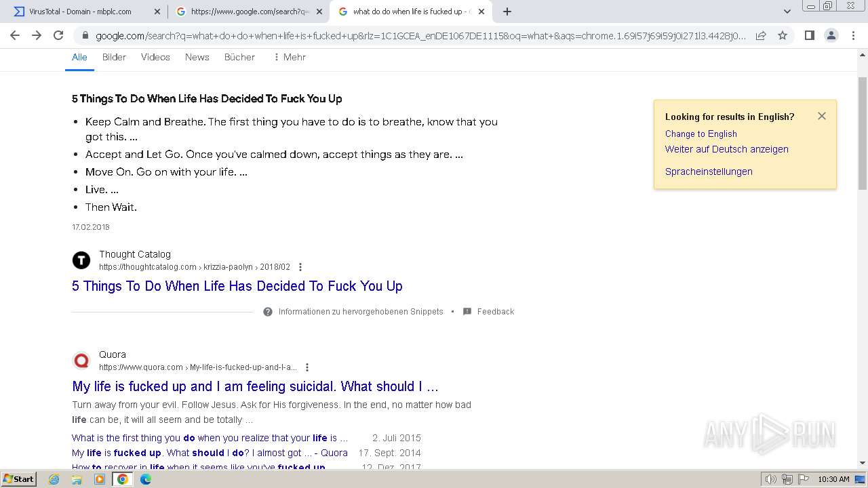Open Chrome side panel
The height and width of the screenshot is (488, 868).
pos(809,35)
